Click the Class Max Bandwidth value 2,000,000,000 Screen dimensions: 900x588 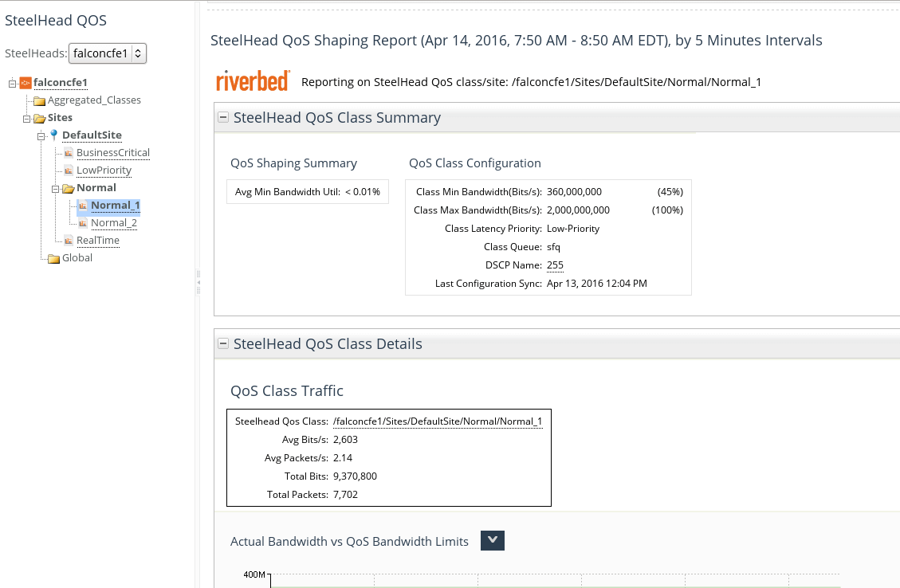[578, 210]
